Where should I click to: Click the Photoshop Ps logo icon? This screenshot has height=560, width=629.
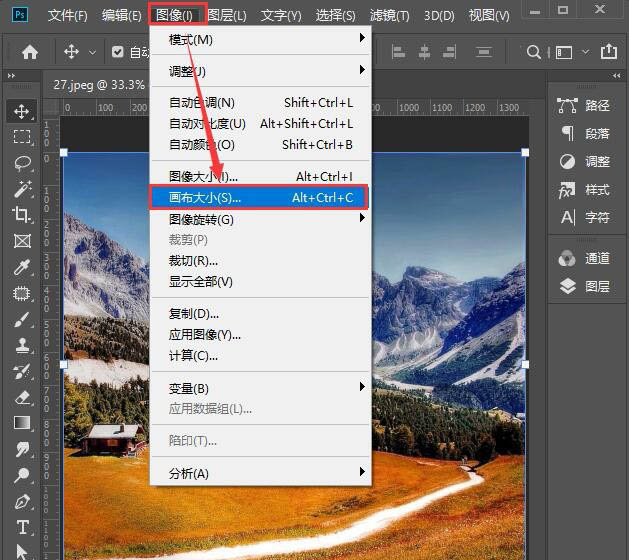tap(20, 15)
